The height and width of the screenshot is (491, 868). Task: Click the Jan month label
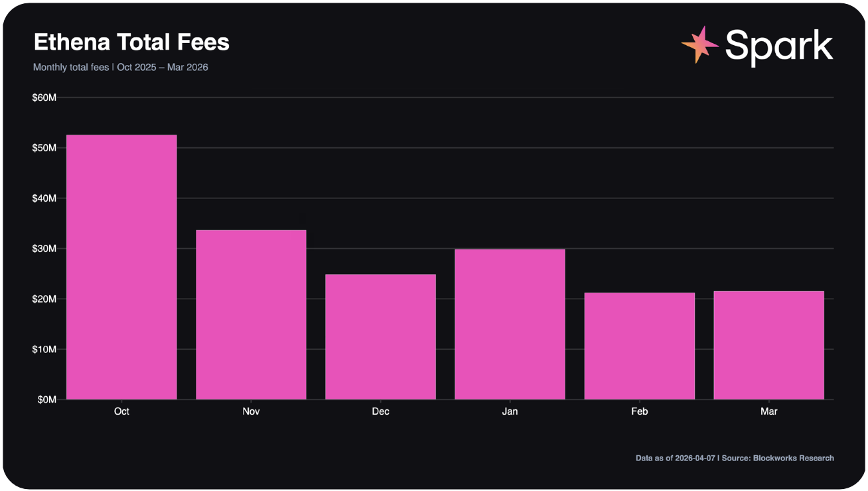click(x=510, y=411)
